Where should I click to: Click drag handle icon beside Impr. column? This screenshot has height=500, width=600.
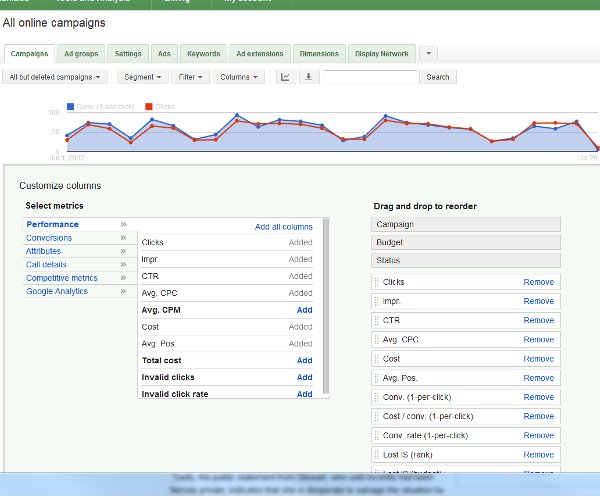(377, 301)
